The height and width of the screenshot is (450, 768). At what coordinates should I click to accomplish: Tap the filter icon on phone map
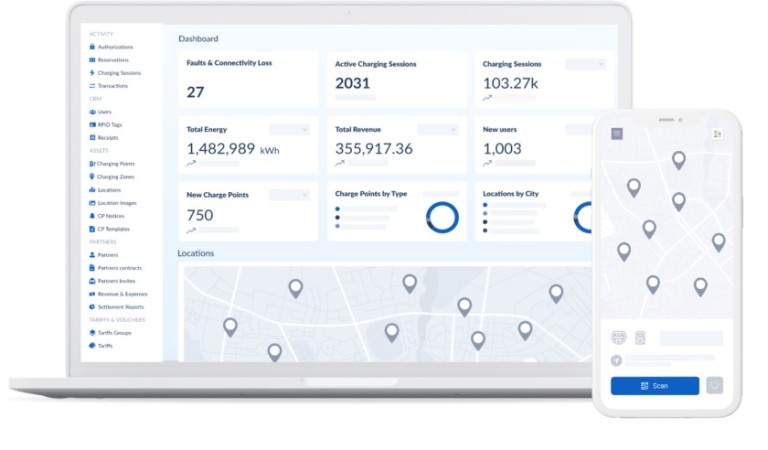(x=717, y=134)
